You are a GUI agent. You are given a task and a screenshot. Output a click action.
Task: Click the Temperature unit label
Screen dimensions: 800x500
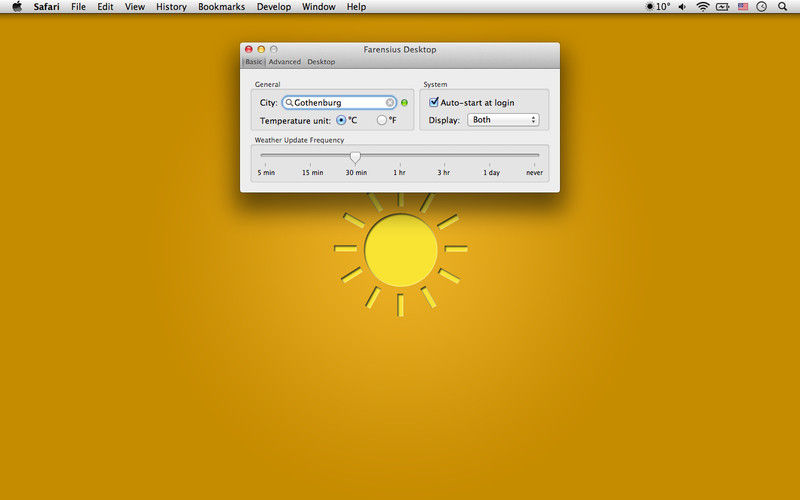pyautogui.click(x=295, y=121)
